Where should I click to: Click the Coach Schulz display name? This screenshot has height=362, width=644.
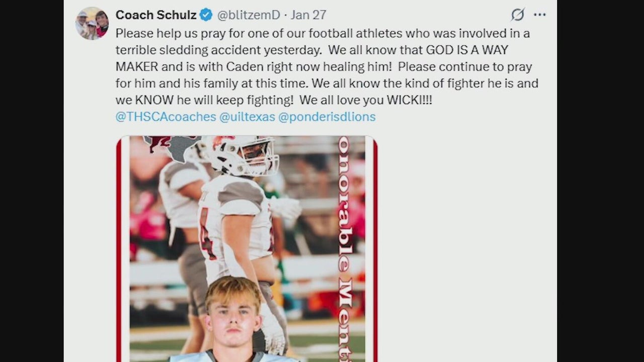tap(156, 15)
